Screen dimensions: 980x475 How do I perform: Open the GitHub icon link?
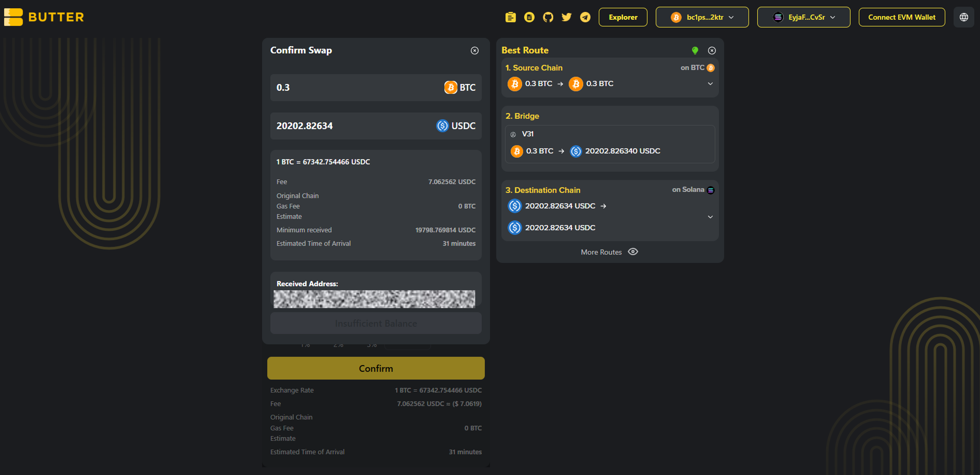click(x=548, y=17)
